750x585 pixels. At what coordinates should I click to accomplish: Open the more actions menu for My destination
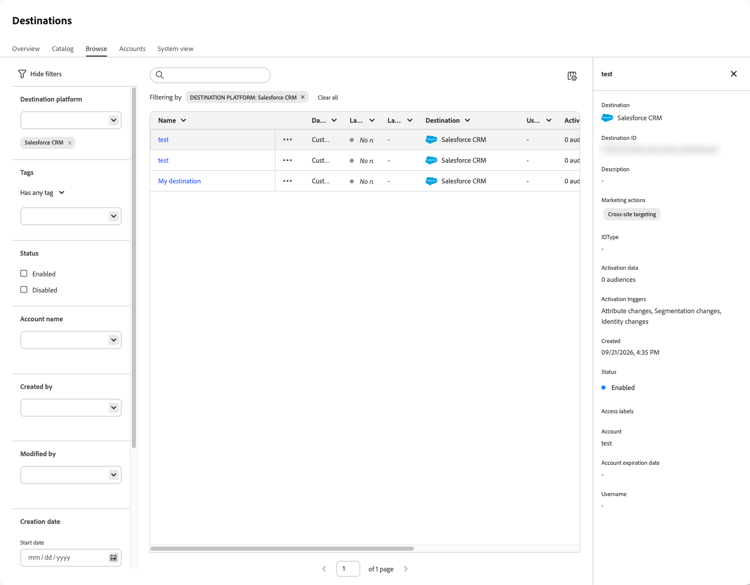tap(287, 181)
